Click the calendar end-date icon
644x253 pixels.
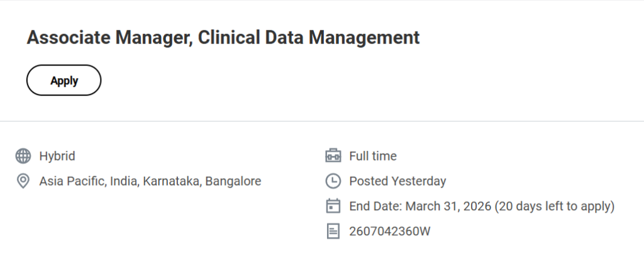333,206
